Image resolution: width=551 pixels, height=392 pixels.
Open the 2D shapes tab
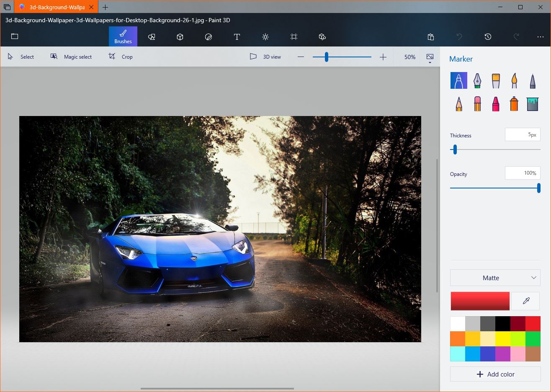pos(152,37)
